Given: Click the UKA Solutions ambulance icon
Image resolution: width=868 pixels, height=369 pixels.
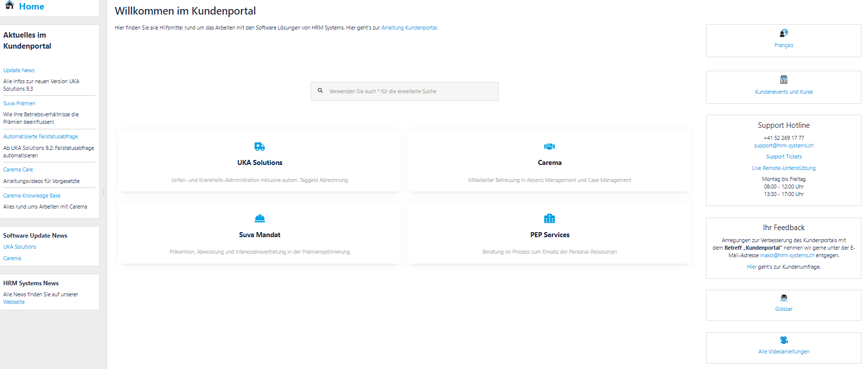Looking at the screenshot, I should click(x=260, y=146).
